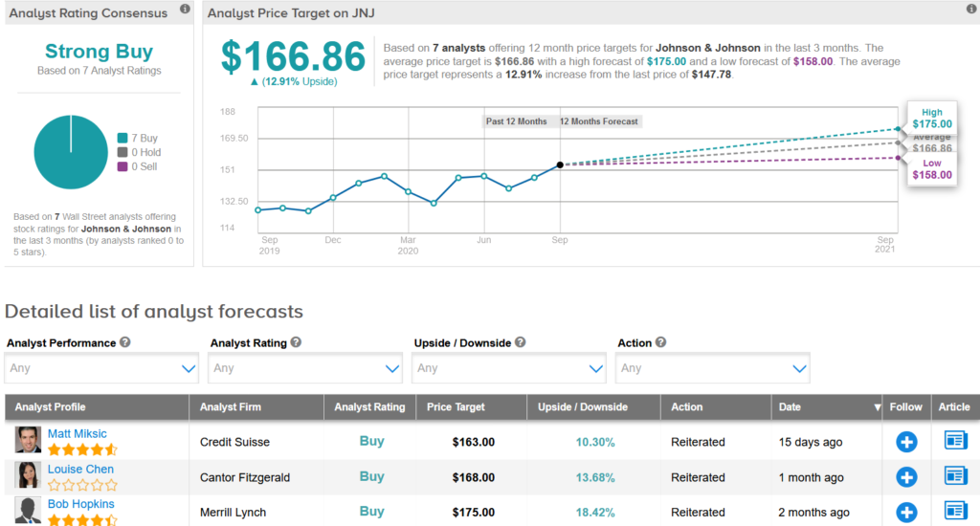Expand the Action filter dropdown
This screenshot has height=526, width=980.
tap(712, 368)
